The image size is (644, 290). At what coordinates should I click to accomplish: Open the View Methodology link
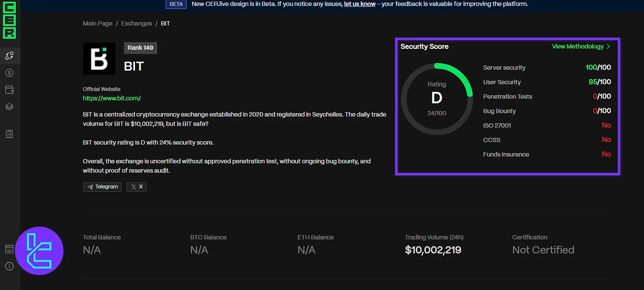(x=578, y=46)
